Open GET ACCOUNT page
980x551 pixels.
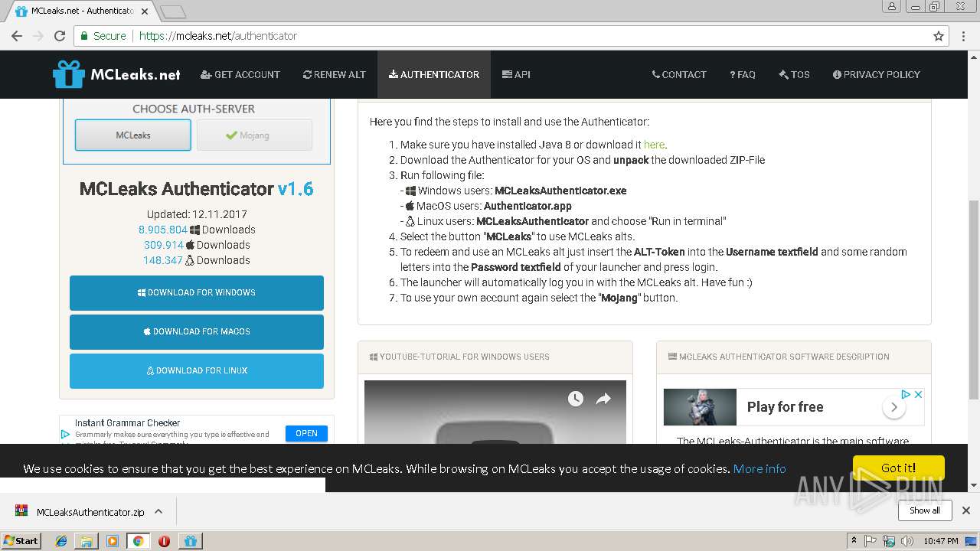240,74
